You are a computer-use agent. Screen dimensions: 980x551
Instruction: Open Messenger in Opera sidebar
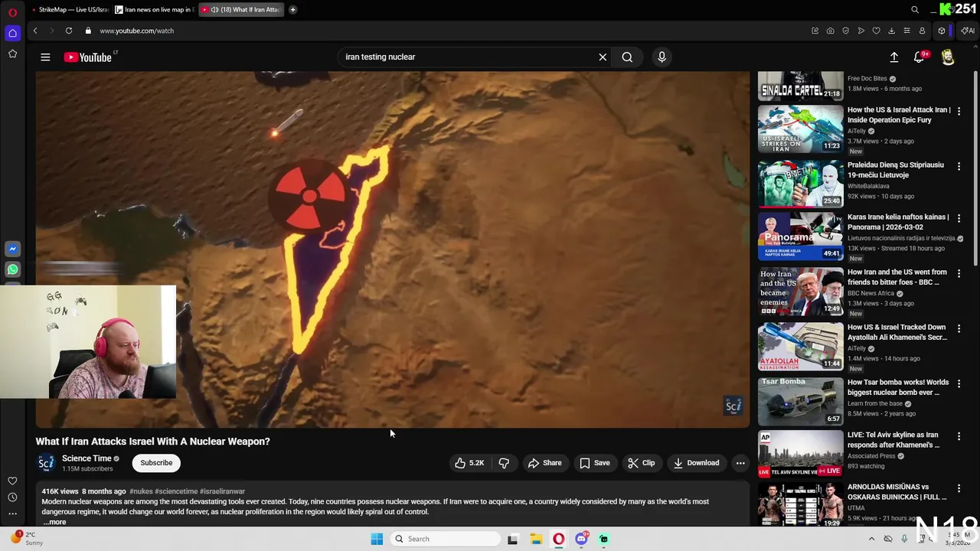[x=12, y=249]
